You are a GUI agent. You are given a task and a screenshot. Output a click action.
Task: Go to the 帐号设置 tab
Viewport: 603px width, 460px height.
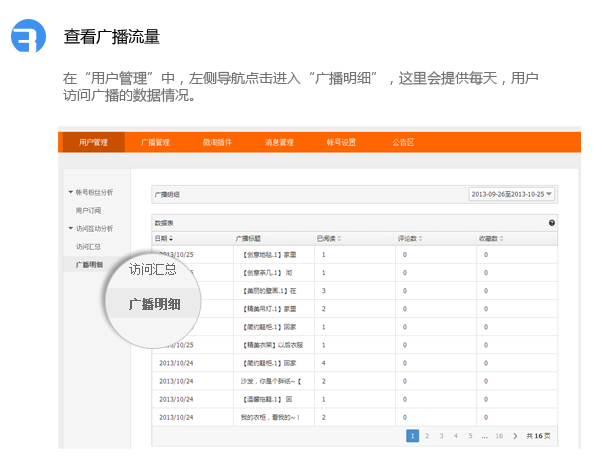pyautogui.click(x=341, y=142)
